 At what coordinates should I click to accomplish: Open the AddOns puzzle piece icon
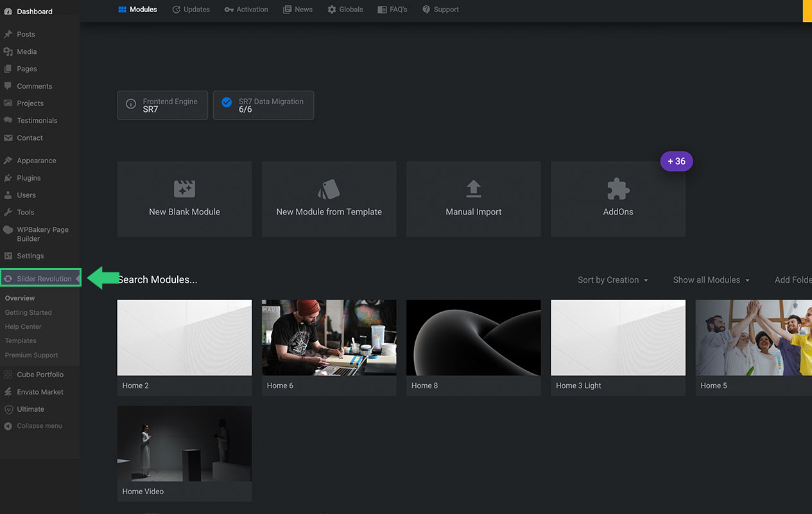click(x=618, y=189)
